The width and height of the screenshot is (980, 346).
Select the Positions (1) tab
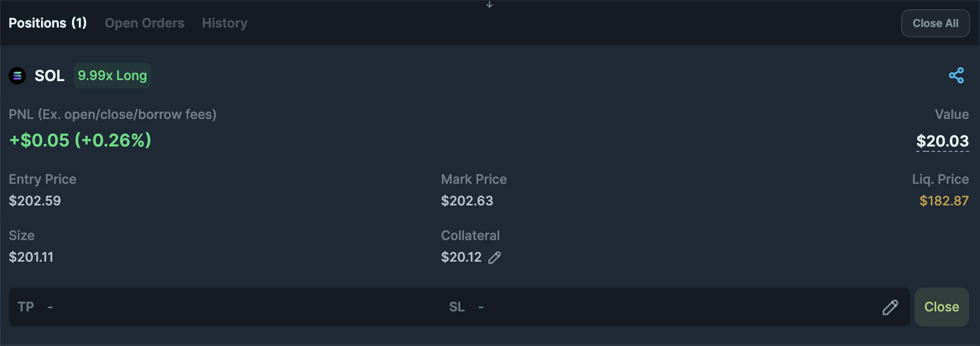(x=48, y=23)
